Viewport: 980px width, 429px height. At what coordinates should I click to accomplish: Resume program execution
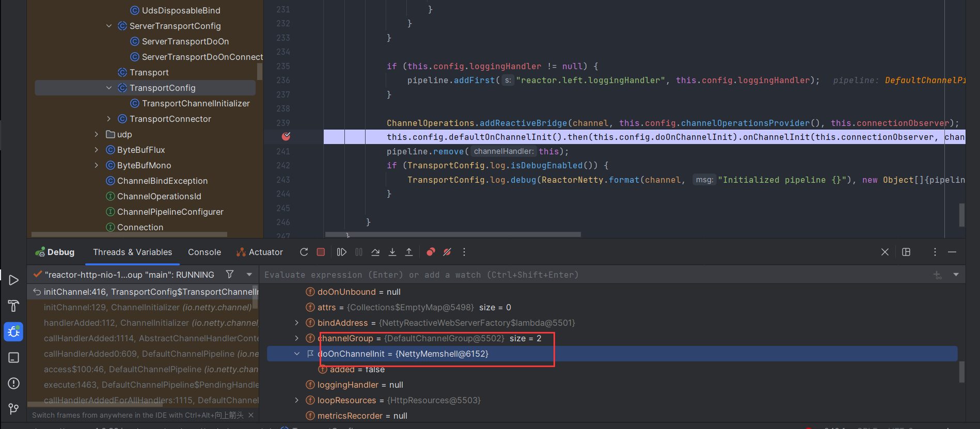[x=341, y=252]
